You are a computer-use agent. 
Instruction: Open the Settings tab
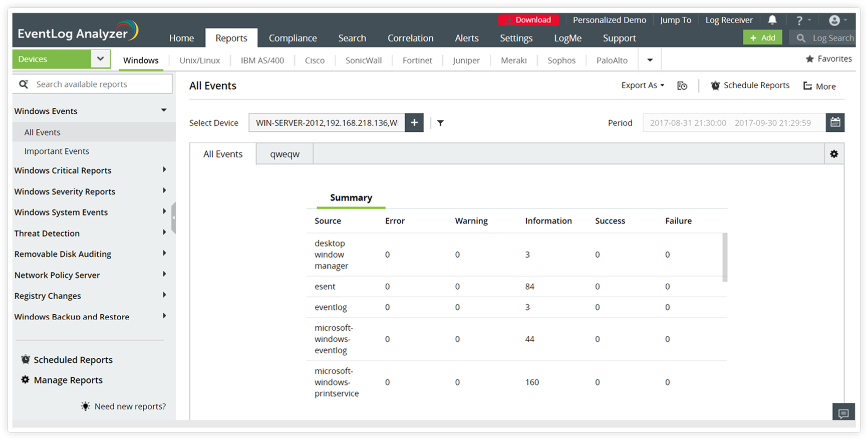click(516, 38)
